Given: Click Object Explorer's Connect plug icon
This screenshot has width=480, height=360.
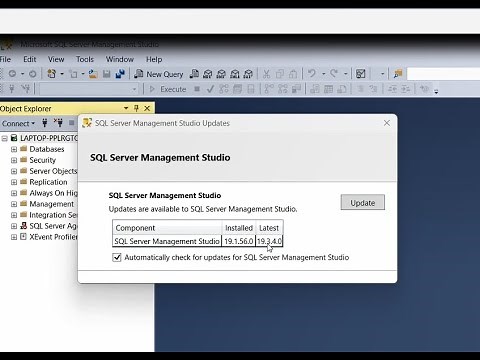Looking at the screenshot, I should pos(45,123).
